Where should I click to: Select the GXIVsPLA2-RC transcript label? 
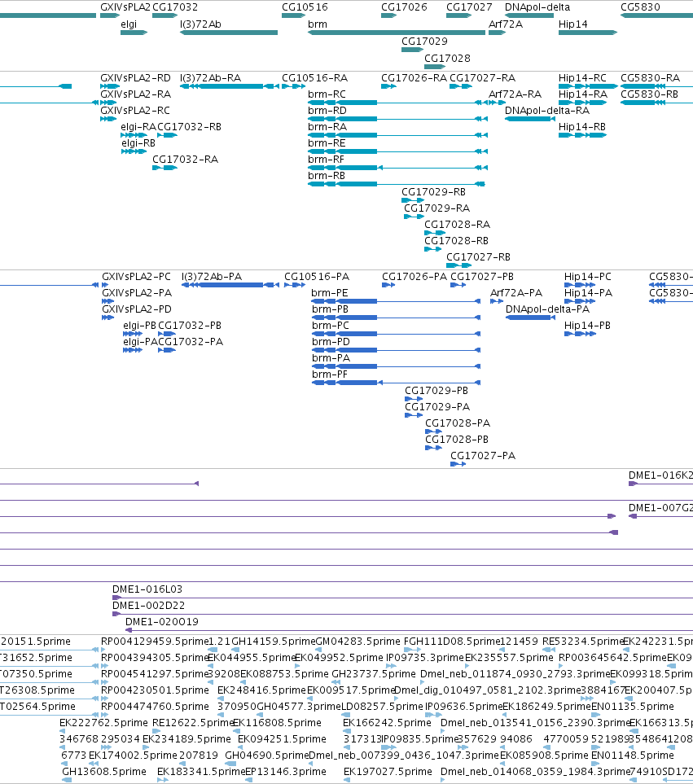[135, 111]
